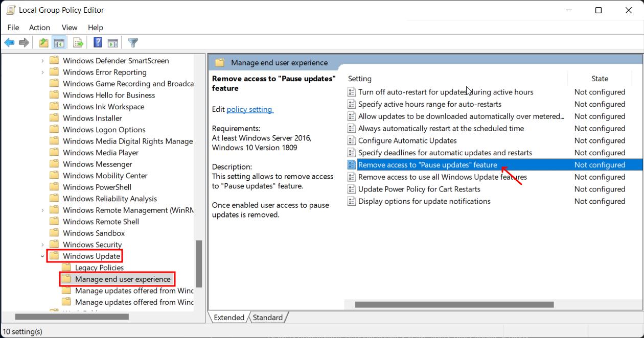
Task: Click the folder icon of Windows Media Player
Action: (x=54, y=153)
